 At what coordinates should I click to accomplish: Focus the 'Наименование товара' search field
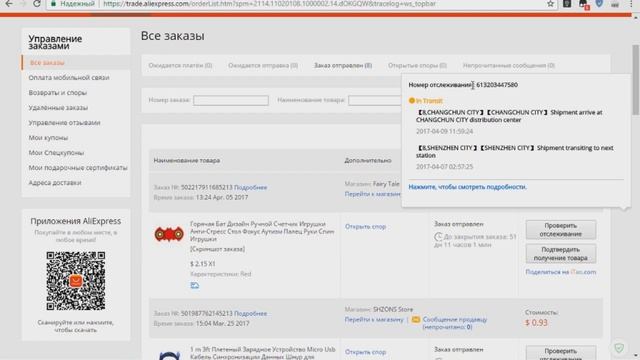click(375, 100)
